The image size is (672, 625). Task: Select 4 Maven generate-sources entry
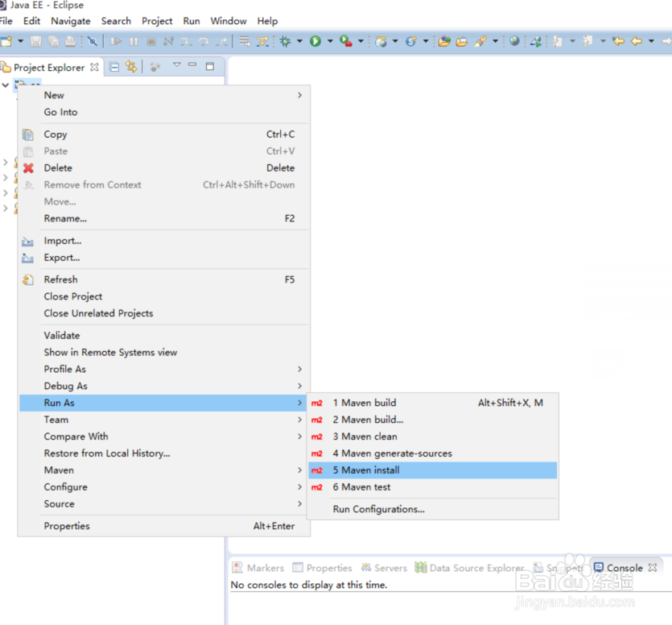(433, 453)
